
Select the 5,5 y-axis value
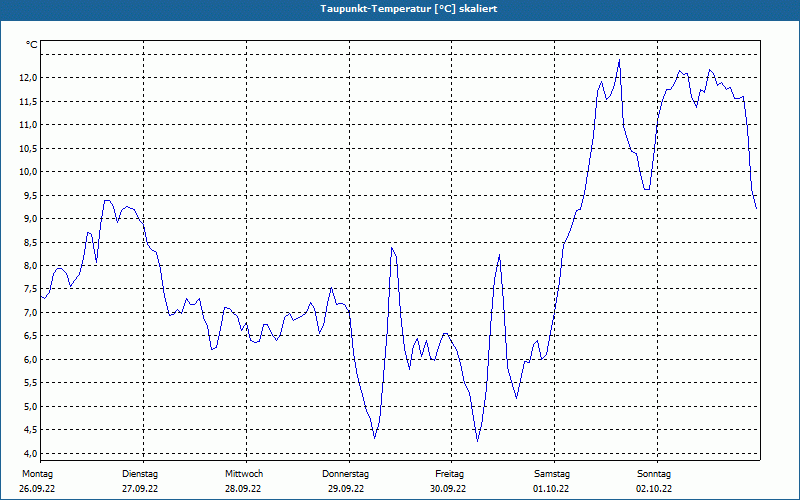tap(30, 383)
